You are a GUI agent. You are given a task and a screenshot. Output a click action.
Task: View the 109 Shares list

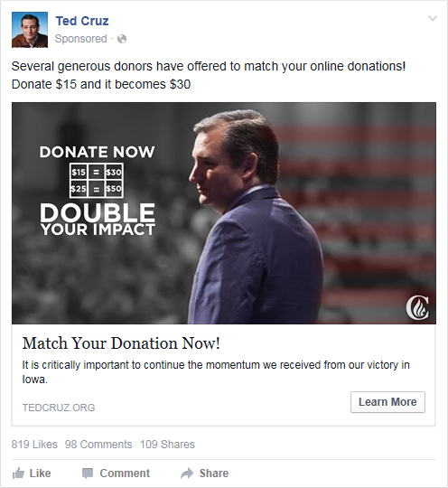167,444
